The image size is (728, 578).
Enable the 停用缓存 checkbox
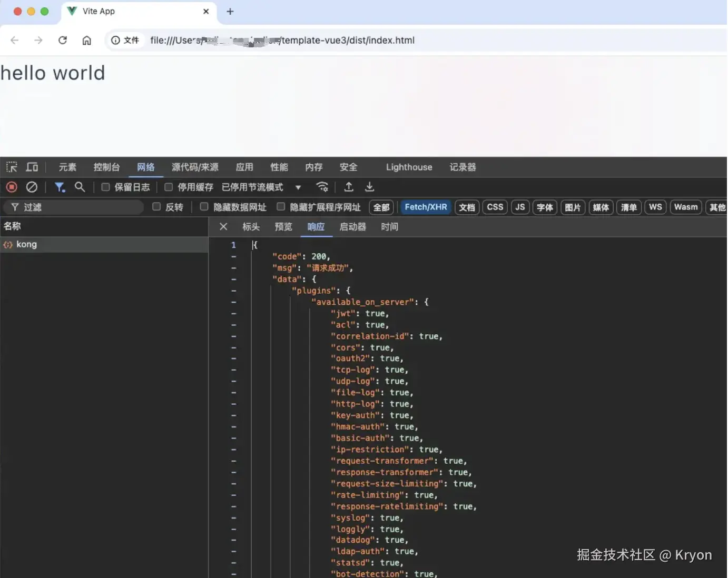169,187
